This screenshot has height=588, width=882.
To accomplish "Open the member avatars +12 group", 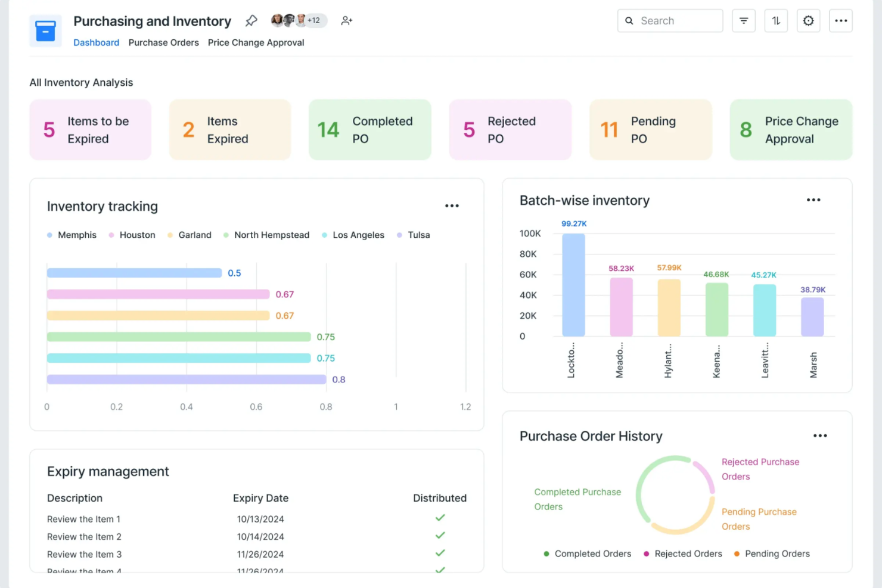I will pyautogui.click(x=298, y=20).
